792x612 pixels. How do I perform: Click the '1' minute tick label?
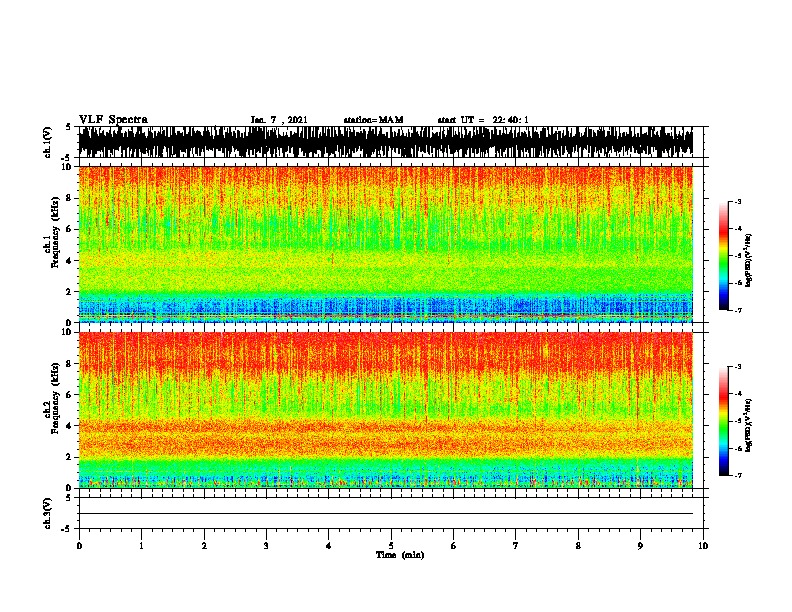[x=141, y=546]
